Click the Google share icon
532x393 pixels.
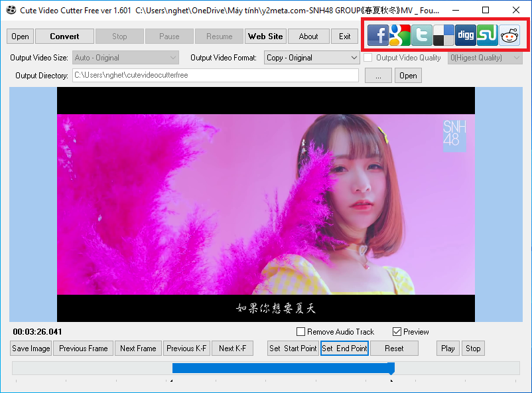(x=399, y=35)
